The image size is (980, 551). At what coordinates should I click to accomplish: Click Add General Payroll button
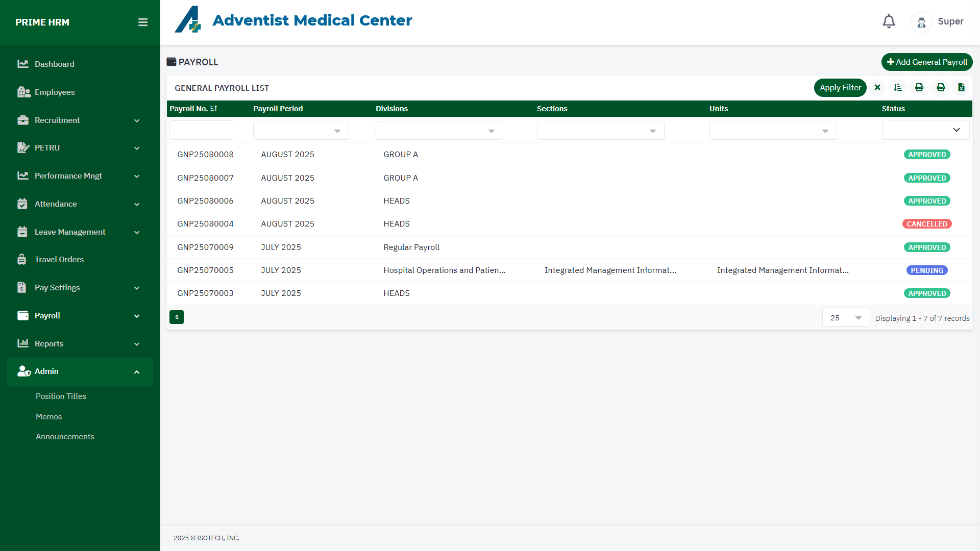click(x=926, y=62)
